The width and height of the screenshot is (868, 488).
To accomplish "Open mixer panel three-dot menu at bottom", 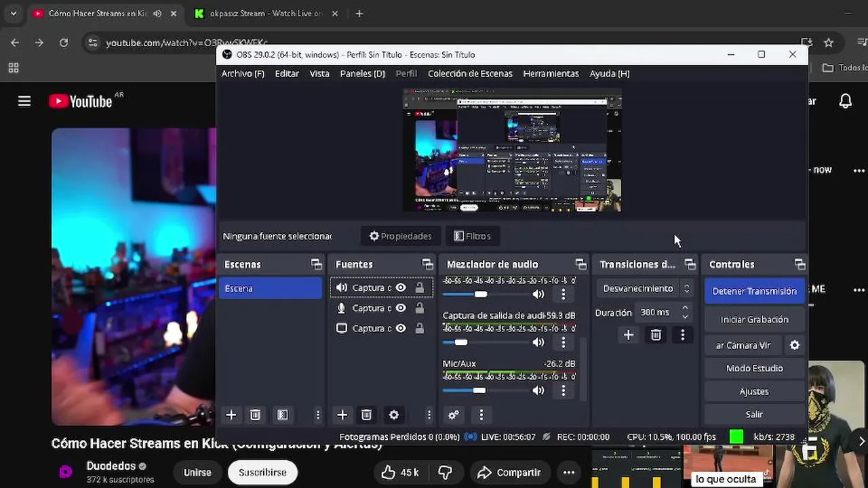I will click(481, 415).
